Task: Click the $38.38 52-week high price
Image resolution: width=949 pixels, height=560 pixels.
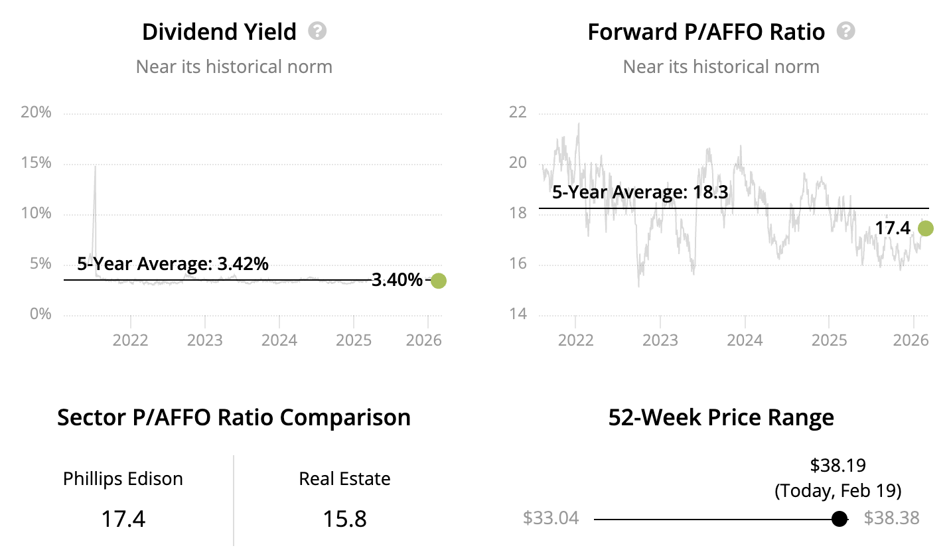Action: 891,518
